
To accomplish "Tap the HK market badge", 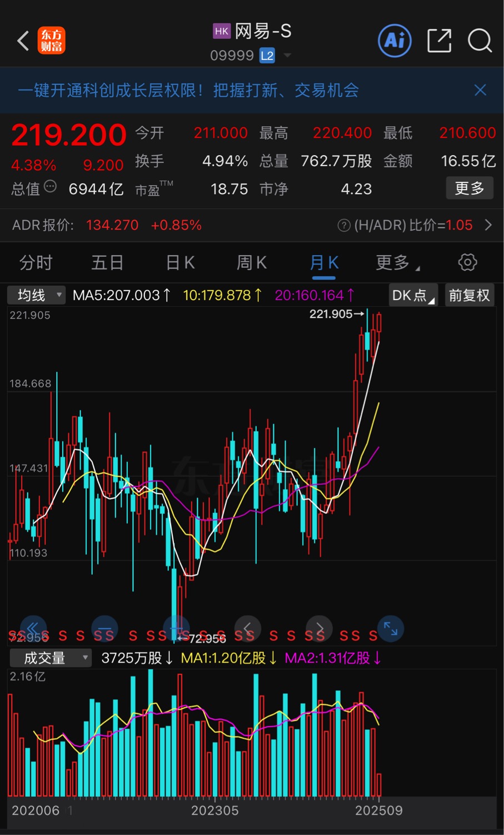I will pyautogui.click(x=222, y=31).
